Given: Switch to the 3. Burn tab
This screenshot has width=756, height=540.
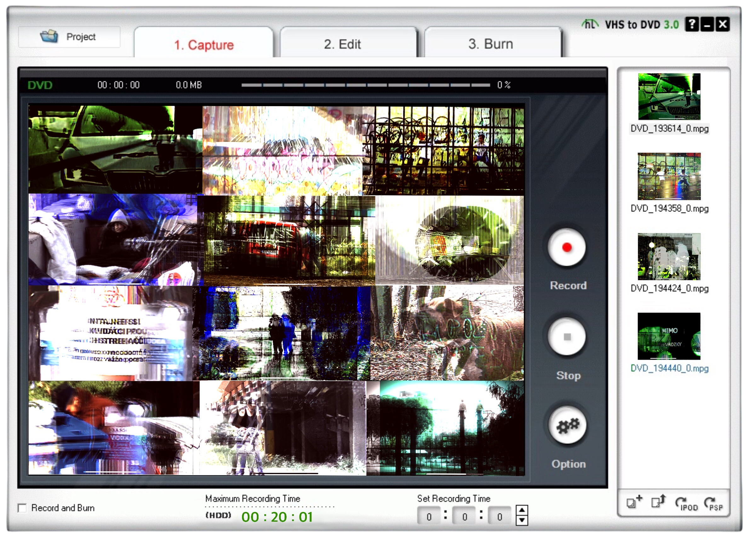Looking at the screenshot, I should (x=490, y=44).
